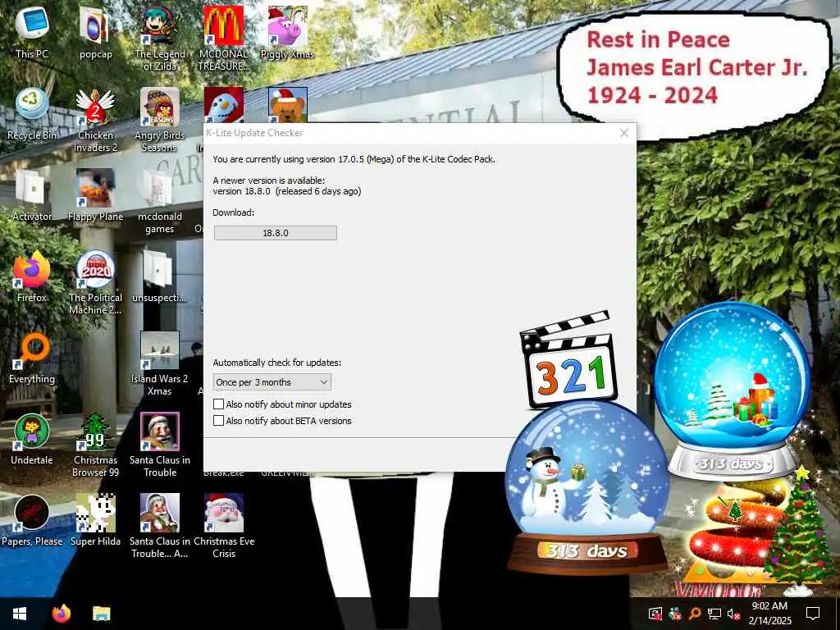Select the Piggly Xmas shortcut
Viewport: 840px width, 630px height.
288,33
